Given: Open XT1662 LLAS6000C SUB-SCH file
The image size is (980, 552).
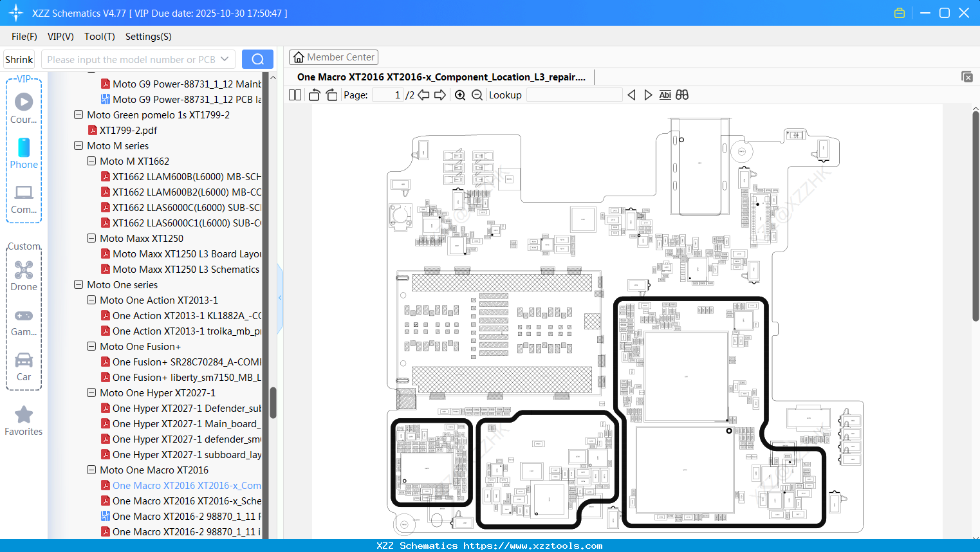Looking at the screenshot, I should (x=181, y=207).
